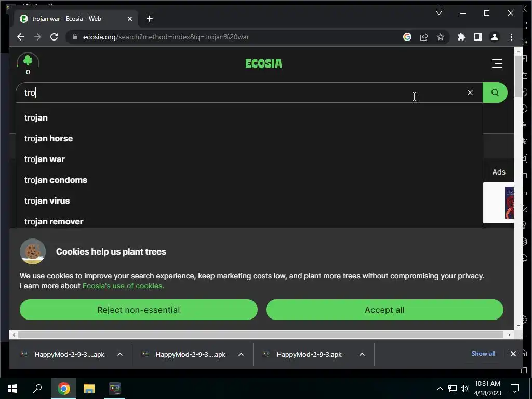532x399 pixels.
Task: Open the tab search dropdown arrow
Action: pyautogui.click(x=438, y=13)
